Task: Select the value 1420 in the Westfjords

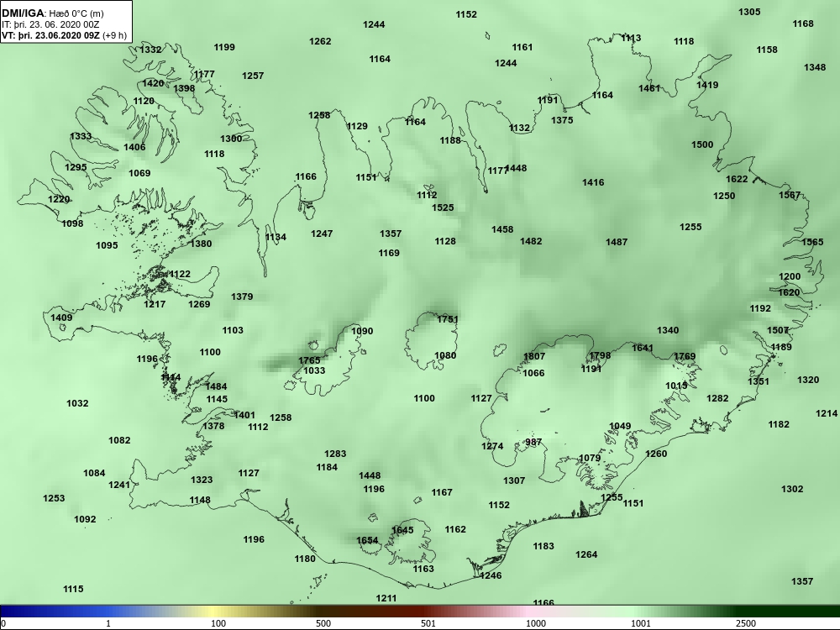Action: pos(153,83)
